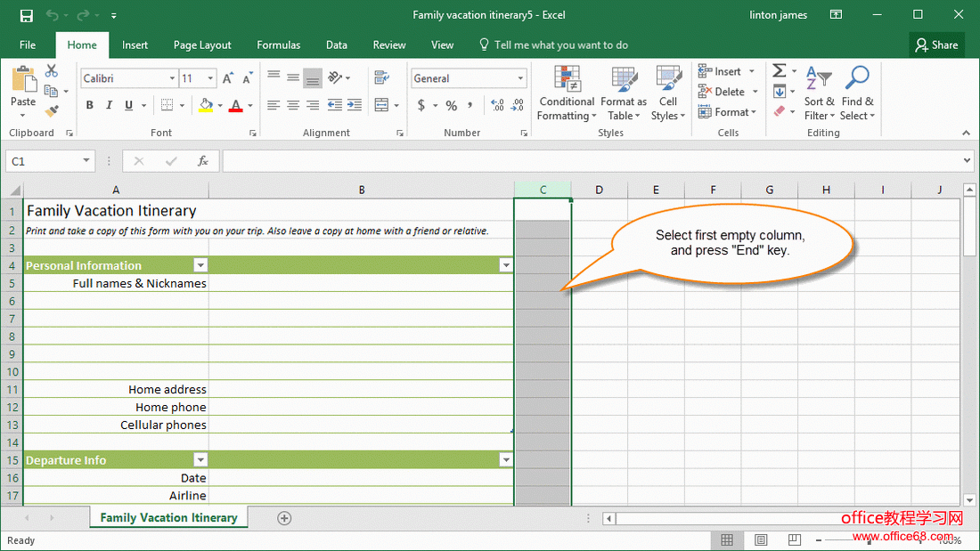Toggle Bold formatting

coord(90,106)
